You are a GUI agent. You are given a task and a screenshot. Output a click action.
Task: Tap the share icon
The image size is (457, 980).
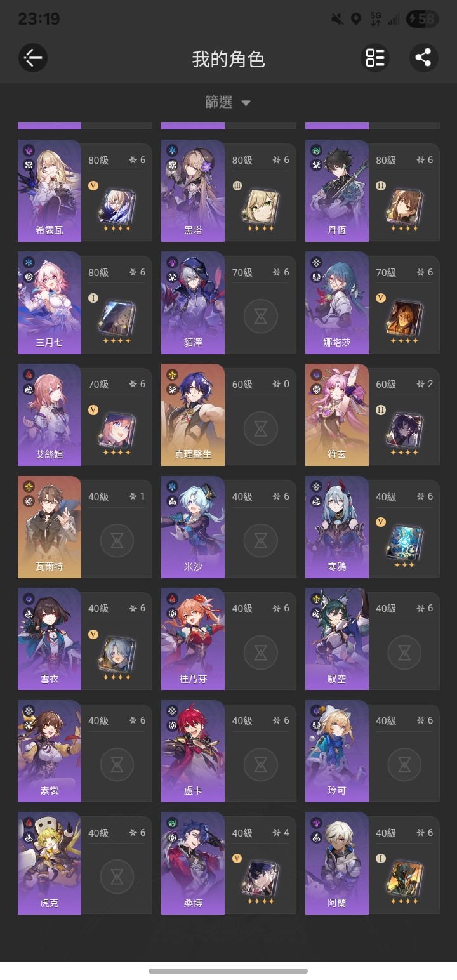click(423, 58)
